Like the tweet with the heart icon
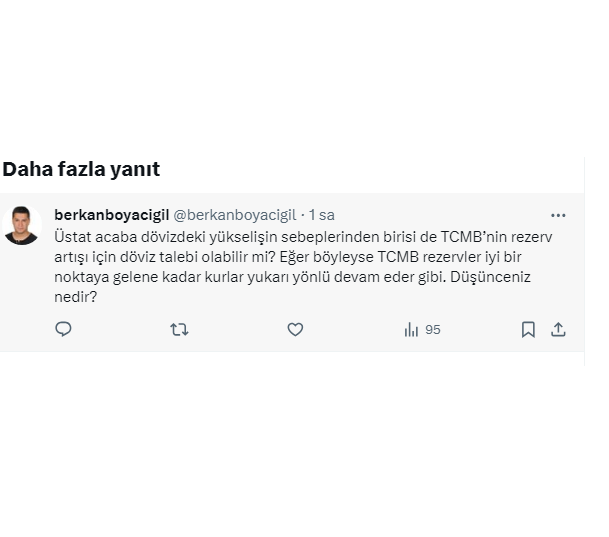The image size is (609, 537). (295, 329)
